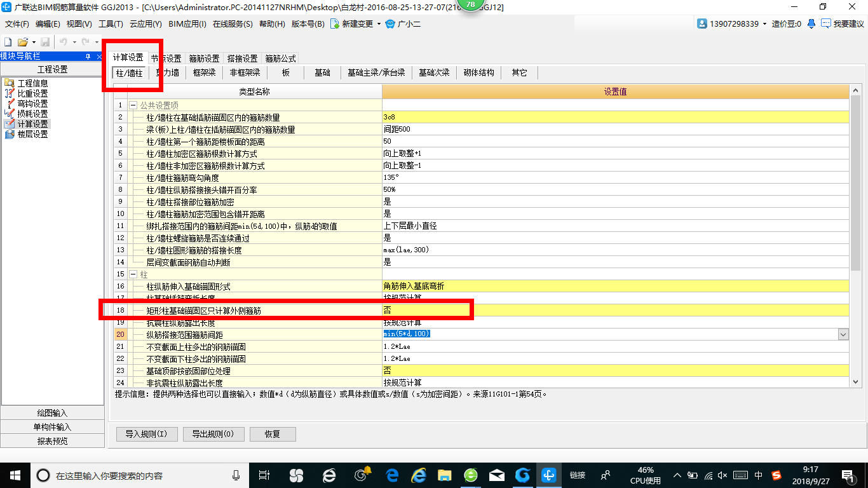Click the 3c8 value cell
868x488 pixels.
tap(615, 118)
